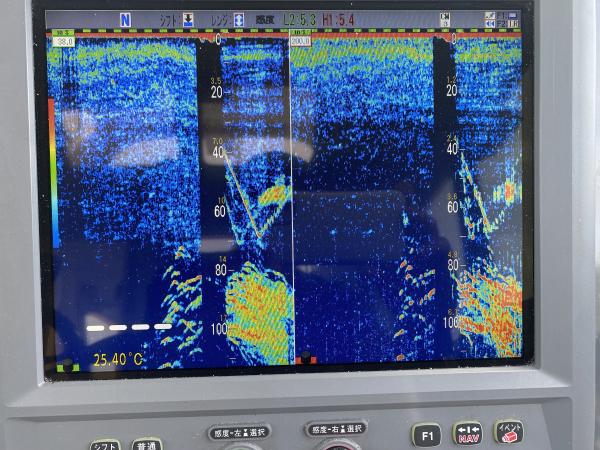Screen dimensions: 600x450
Task: Tap the 感度-右 選択 knob label
Action: (337, 429)
